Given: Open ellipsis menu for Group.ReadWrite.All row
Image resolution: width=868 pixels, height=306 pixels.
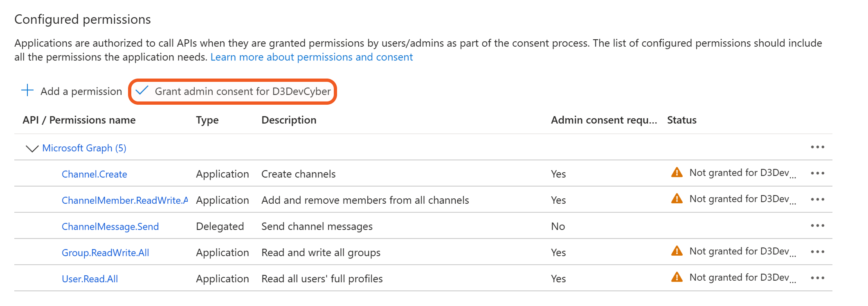Looking at the screenshot, I should click(817, 252).
